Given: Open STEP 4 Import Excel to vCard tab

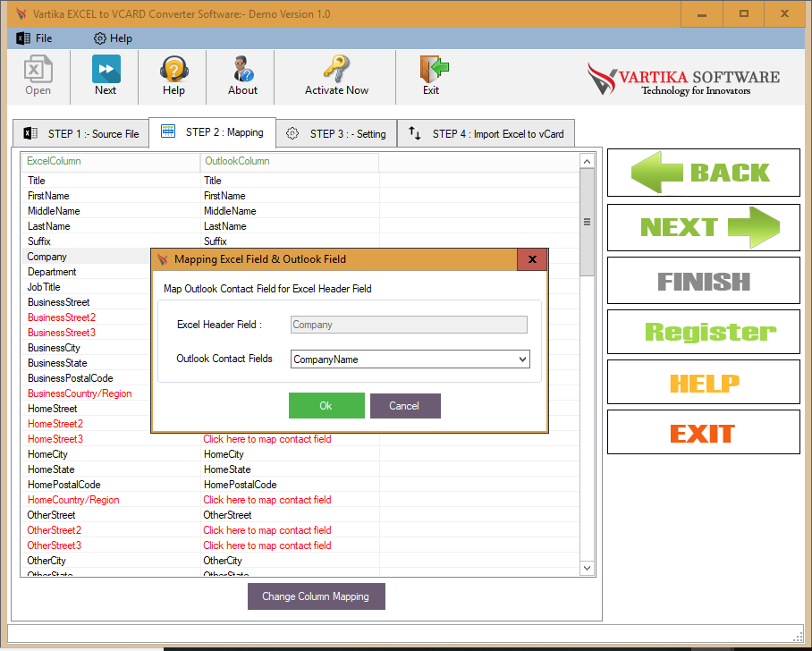Looking at the screenshot, I should pyautogui.click(x=486, y=133).
